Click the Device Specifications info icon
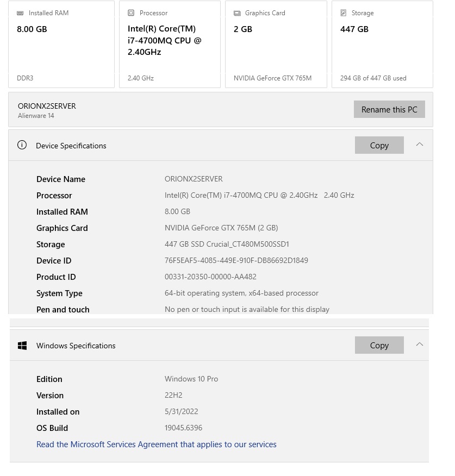The width and height of the screenshot is (455, 476). 22,145
